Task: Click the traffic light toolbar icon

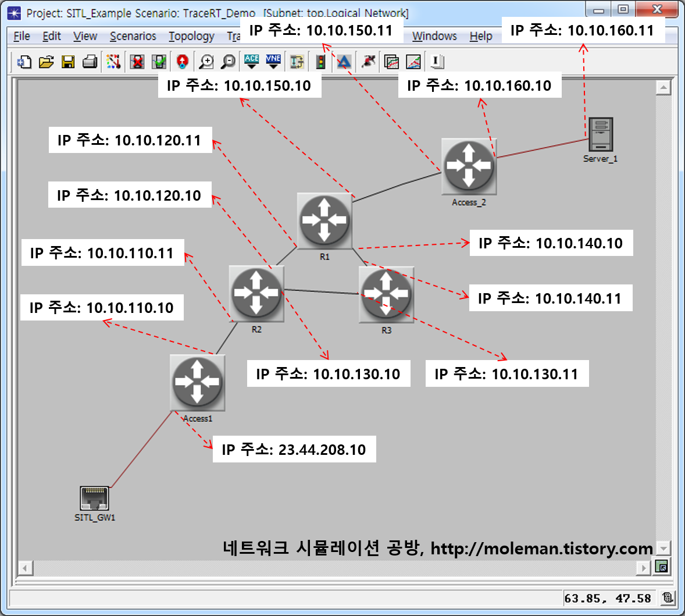Action: [x=320, y=62]
